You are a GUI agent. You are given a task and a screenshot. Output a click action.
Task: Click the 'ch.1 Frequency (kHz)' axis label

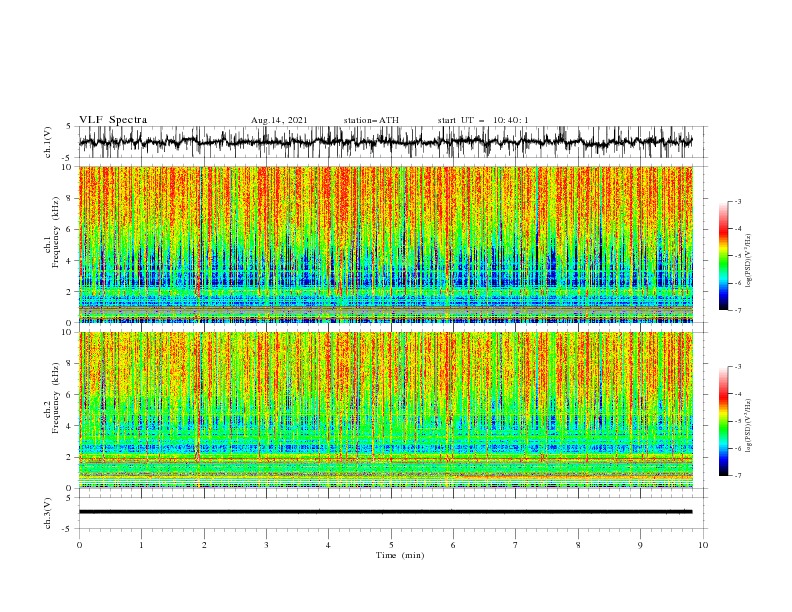click(52, 231)
